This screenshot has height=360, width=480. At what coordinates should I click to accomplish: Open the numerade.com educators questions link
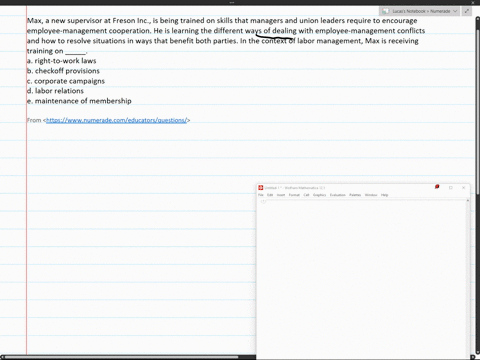click(116, 120)
